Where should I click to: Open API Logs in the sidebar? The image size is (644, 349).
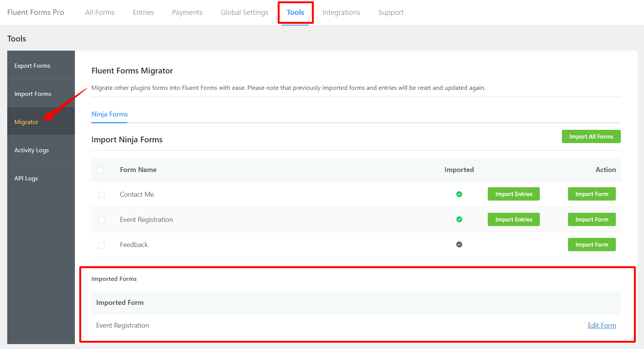coord(41,178)
